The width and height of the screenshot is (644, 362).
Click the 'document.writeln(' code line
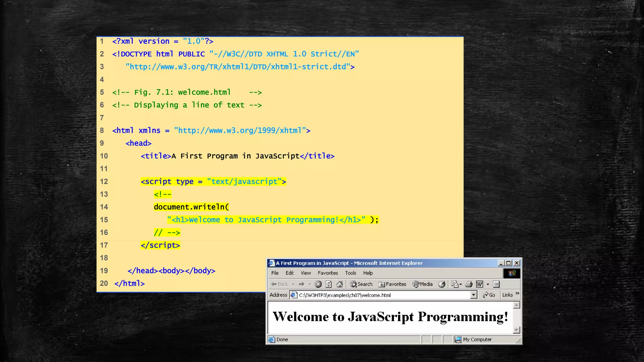click(x=192, y=207)
